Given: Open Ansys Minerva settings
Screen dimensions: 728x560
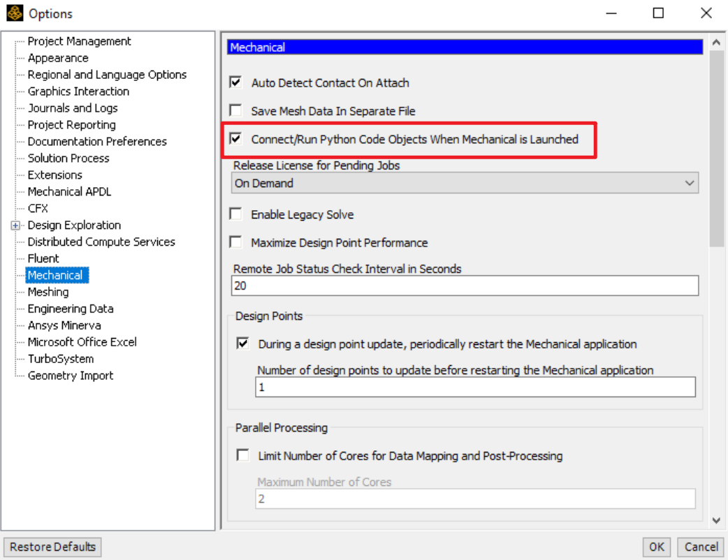Looking at the screenshot, I should click(x=64, y=325).
